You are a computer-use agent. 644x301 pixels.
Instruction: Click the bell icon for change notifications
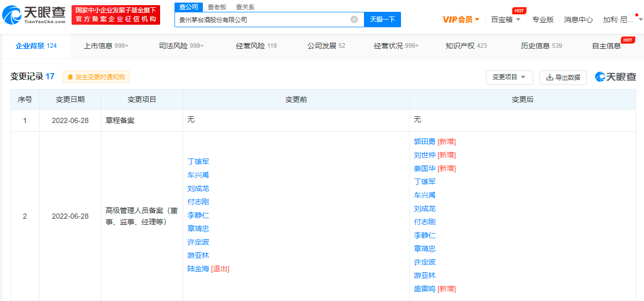tap(71, 77)
